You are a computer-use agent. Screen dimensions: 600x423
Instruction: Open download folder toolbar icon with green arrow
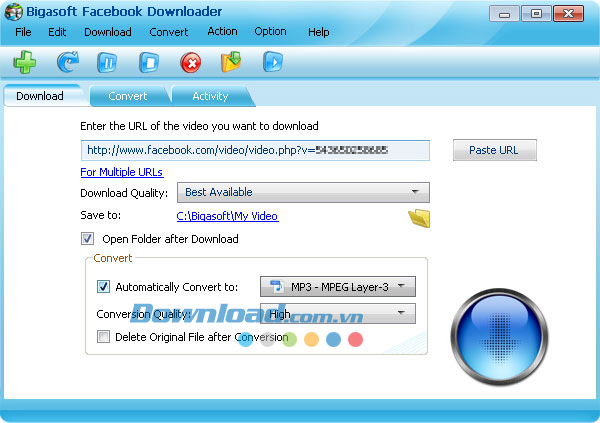click(231, 62)
